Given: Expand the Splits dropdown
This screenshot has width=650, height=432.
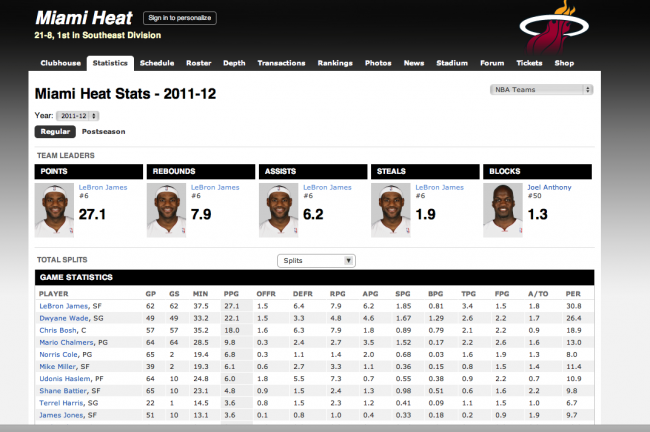Looking at the screenshot, I should 316,260.
